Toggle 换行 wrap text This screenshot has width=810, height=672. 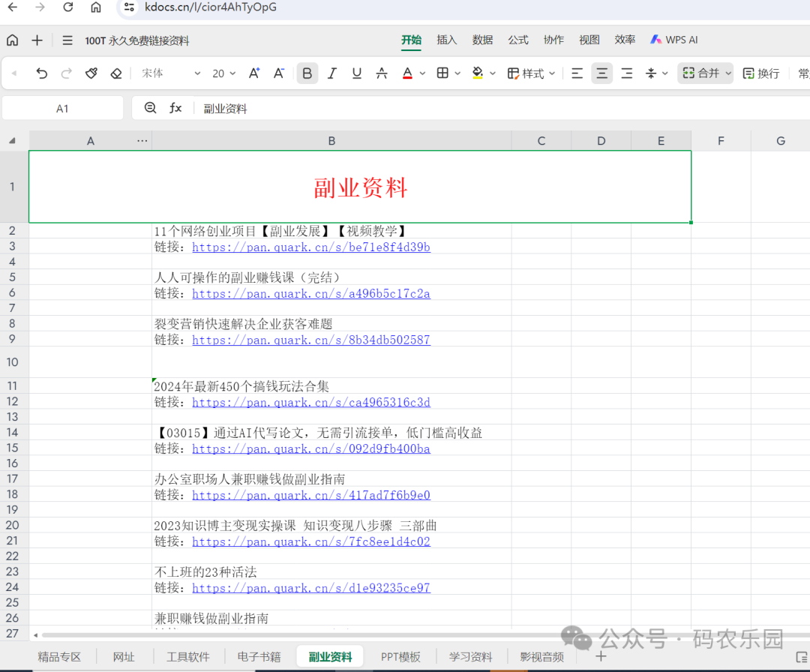tap(761, 73)
